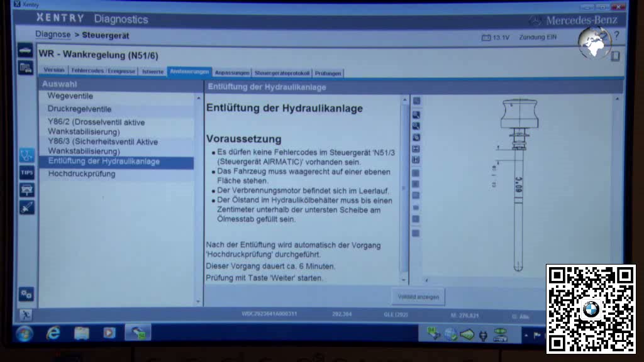Click Auswahl list scroll up arrow
Viewport: 644px width, 362px height.
pos(198,98)
